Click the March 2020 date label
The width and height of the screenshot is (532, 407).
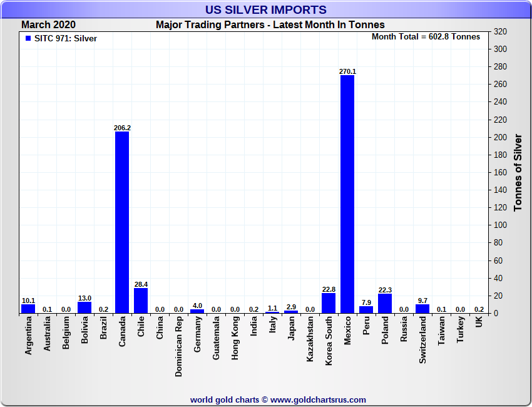[49, 25]
